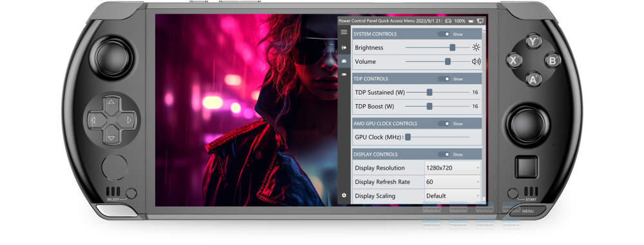Toggle Show switch for Display Controls

pos(444,154)
